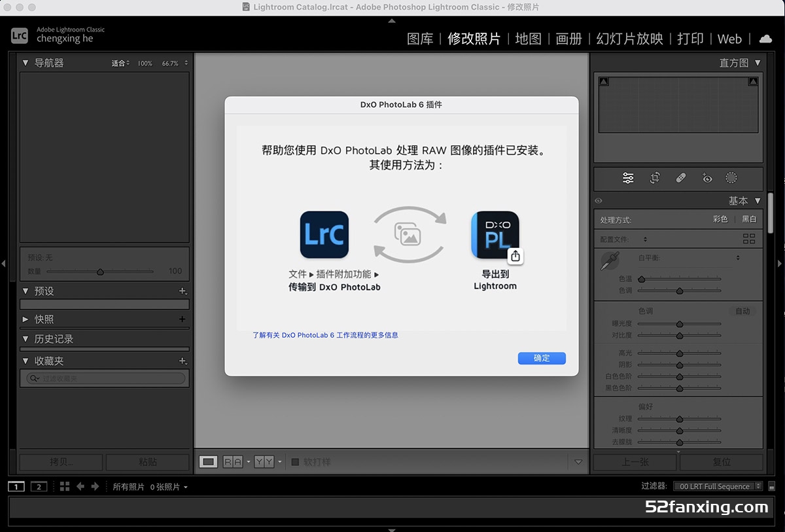
Task: Click the 粘贴 paste settings button
Action: [x=148, y=462]
